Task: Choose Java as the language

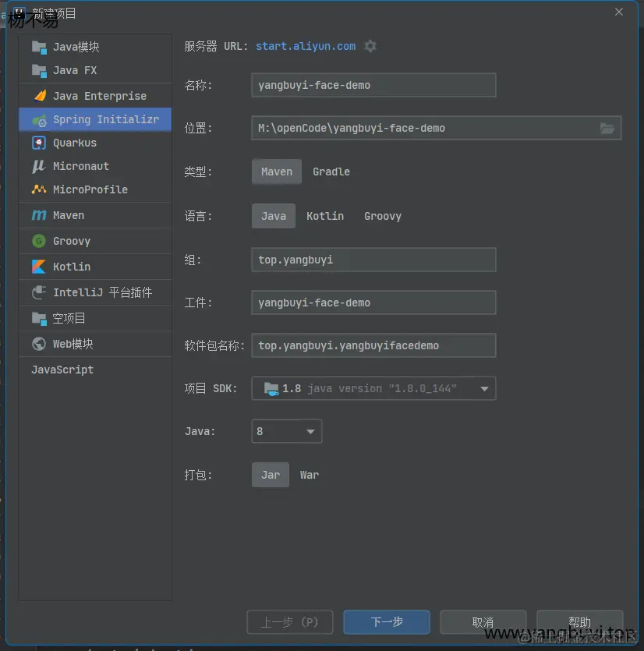Action: 274,216
